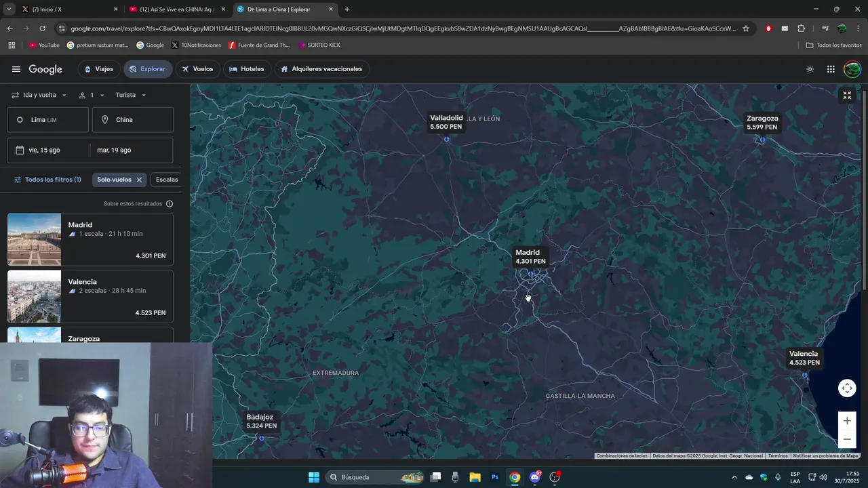Edit the China destination field
This screenshot has height=488, width=868.
point(133,120)
